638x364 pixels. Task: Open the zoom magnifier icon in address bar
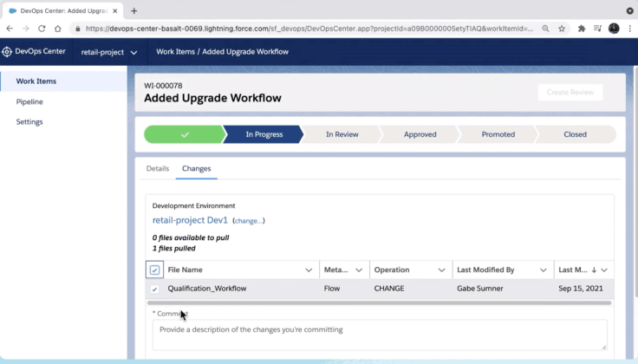(545, 29)
